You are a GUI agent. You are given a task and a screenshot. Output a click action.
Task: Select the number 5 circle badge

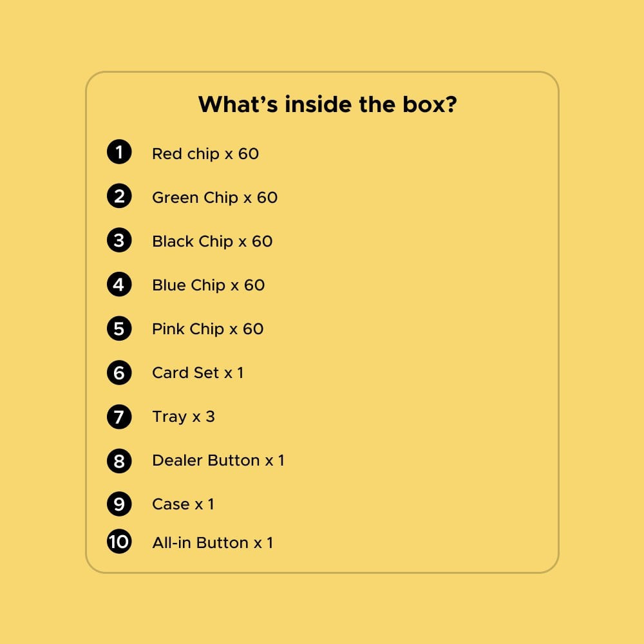(x=119, y=328)
